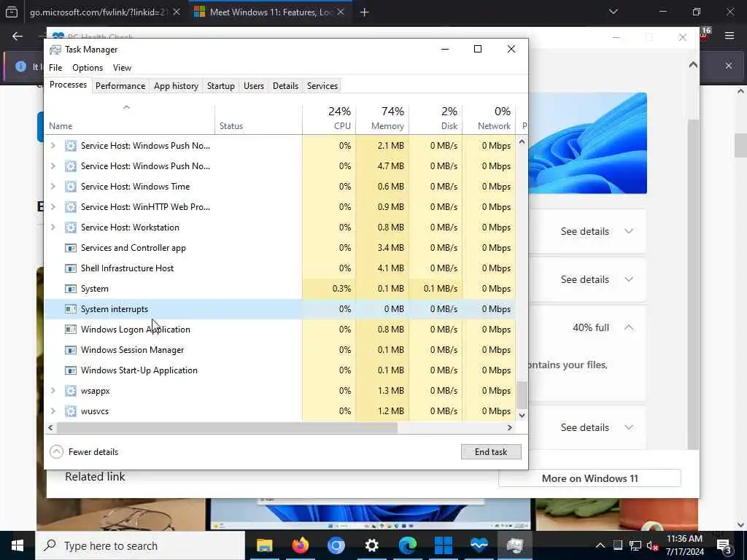The image size is (747, 560).
Task: Click the Windows Logon Application icon
Action: click(71, 330)
